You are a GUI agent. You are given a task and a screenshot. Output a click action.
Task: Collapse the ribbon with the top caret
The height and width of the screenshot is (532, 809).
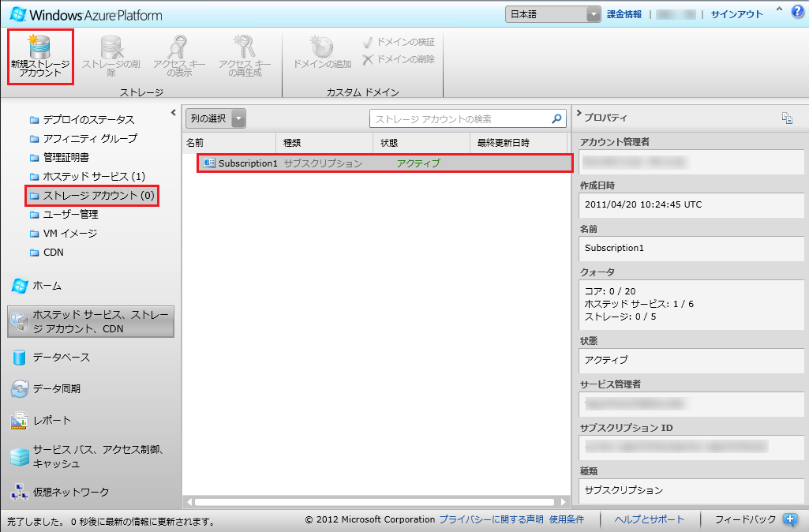[779, 9]
